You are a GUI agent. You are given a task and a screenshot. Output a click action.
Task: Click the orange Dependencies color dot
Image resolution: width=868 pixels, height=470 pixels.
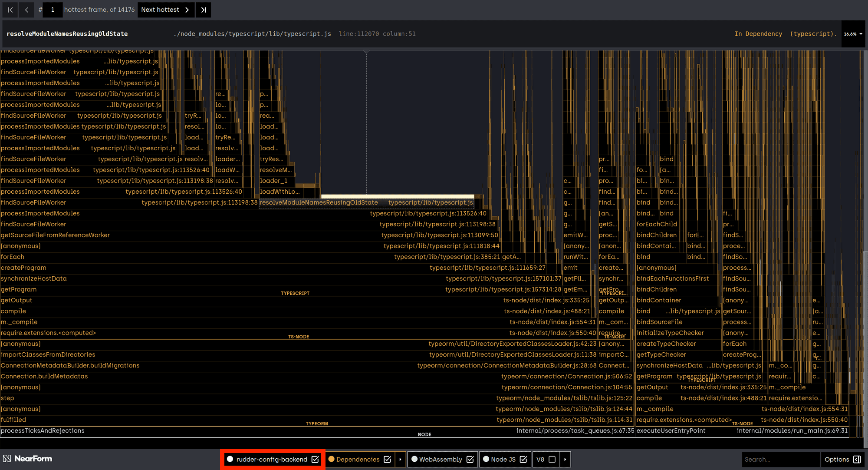[x=331, y=459]
